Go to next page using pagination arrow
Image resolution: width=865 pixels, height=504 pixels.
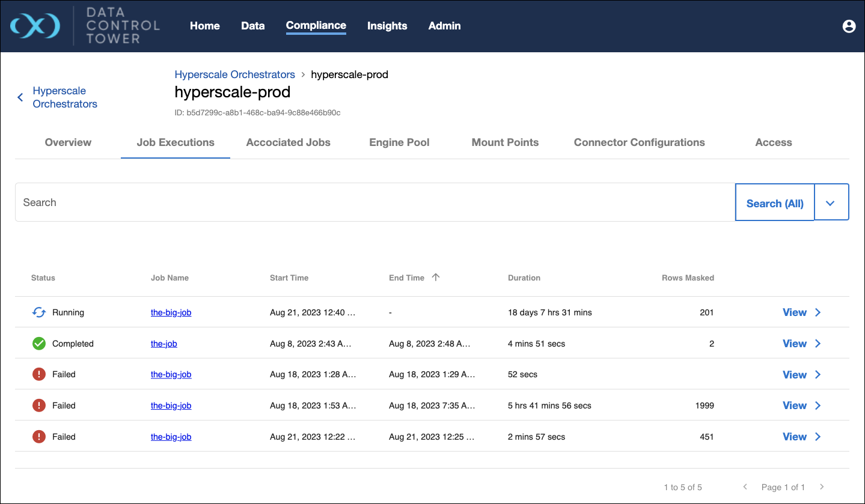coord(822,487)
